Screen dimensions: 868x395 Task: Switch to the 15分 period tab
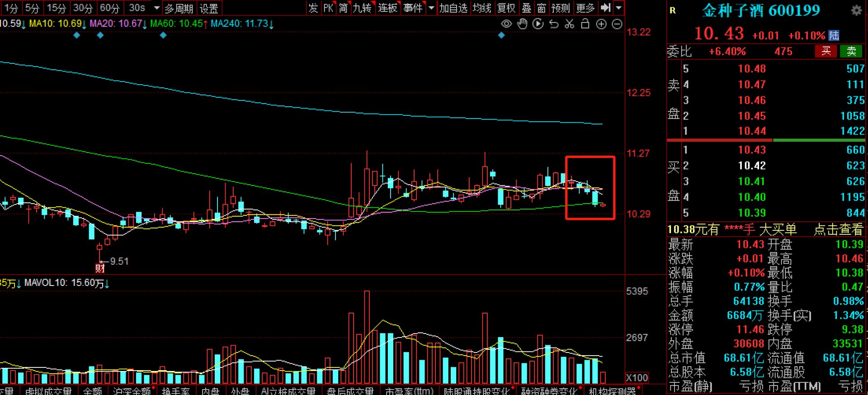57,8
